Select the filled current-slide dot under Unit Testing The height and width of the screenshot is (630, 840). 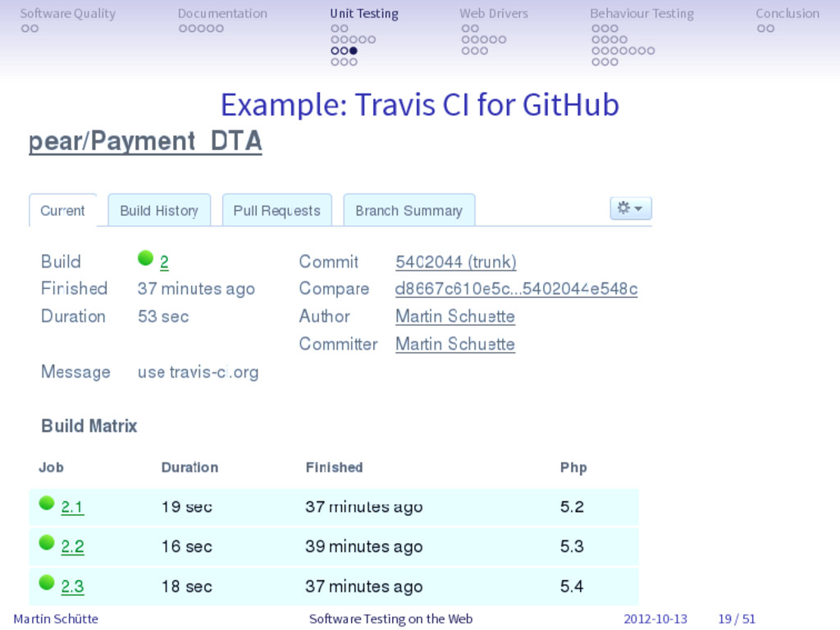tap(353, 51)
